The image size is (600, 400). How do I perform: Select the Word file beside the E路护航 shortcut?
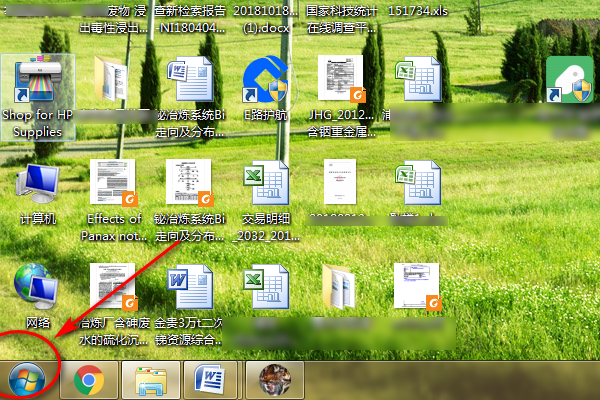[x=189, y=82]
